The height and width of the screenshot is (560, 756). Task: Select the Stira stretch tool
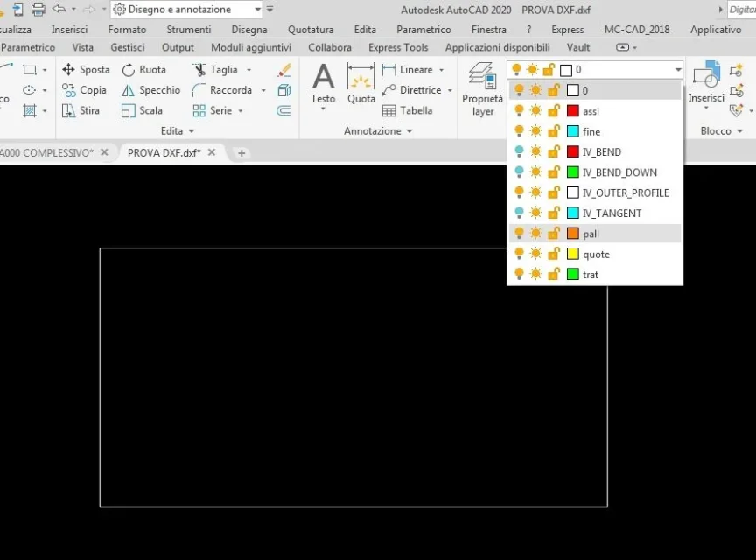pyautogui.click(x=80, y=110)
